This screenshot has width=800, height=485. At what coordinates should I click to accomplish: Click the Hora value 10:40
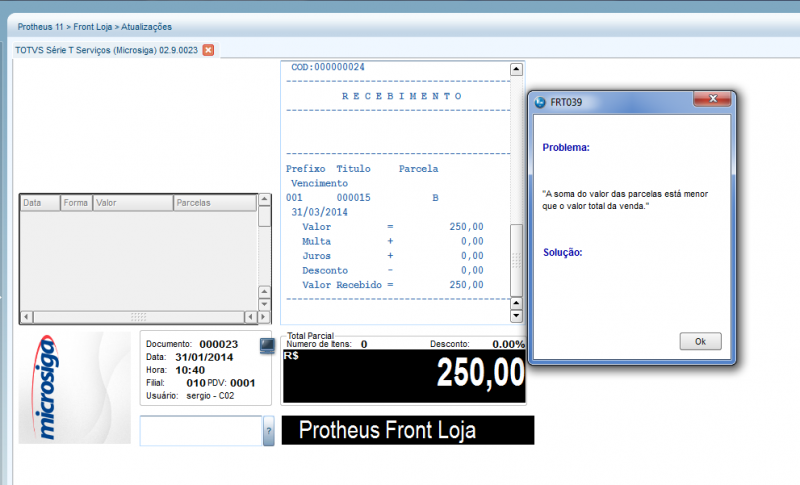190,370
